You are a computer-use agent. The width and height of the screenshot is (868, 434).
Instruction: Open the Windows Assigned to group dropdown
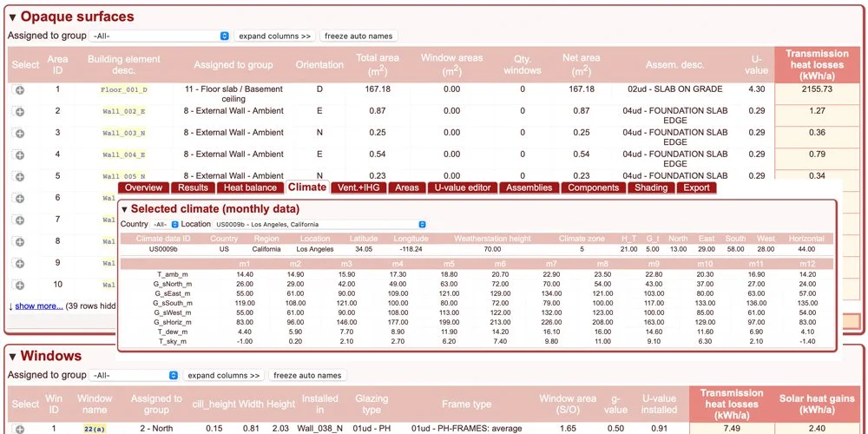coord(134,375)
